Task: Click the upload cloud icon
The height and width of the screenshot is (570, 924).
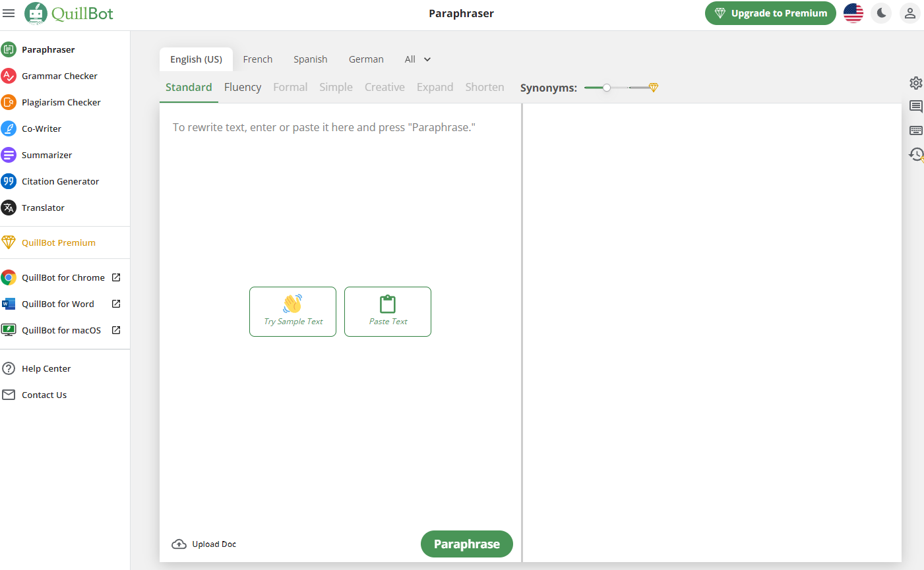Action: 179,544
